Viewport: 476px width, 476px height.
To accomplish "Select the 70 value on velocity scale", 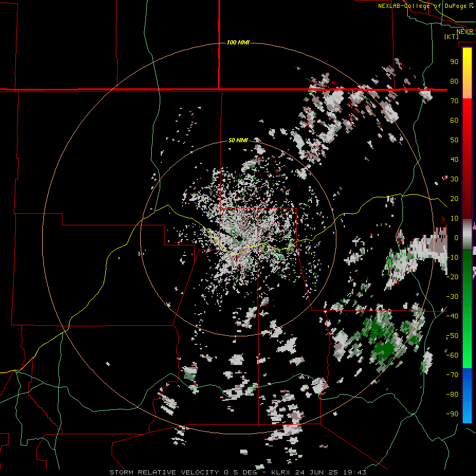I will click(454, 101).
